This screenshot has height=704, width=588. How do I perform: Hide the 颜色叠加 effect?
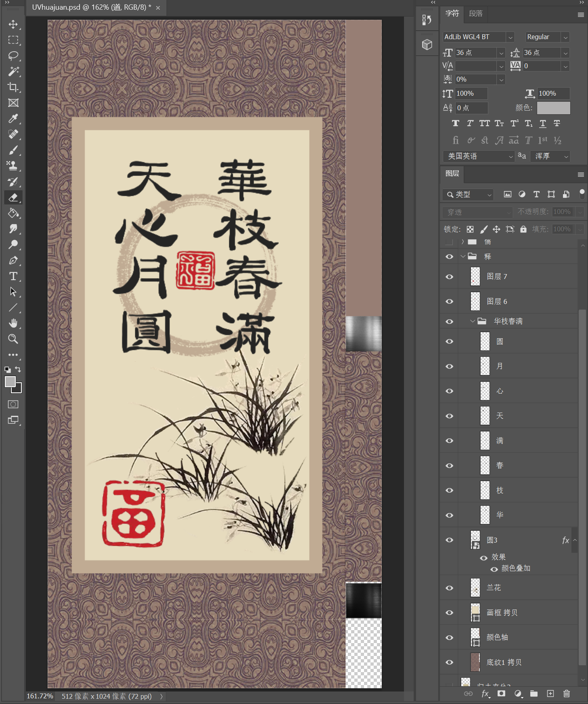(494, 569)
